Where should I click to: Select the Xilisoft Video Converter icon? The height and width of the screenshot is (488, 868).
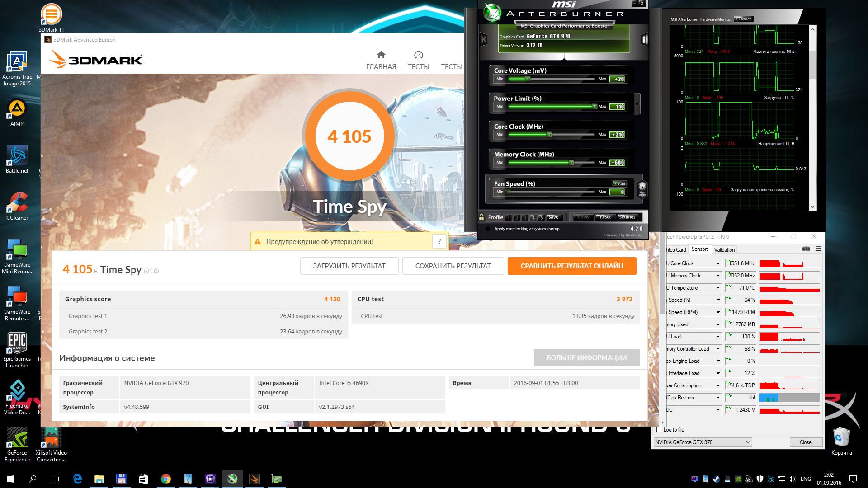pyautogui.click(x=51, y=445)
